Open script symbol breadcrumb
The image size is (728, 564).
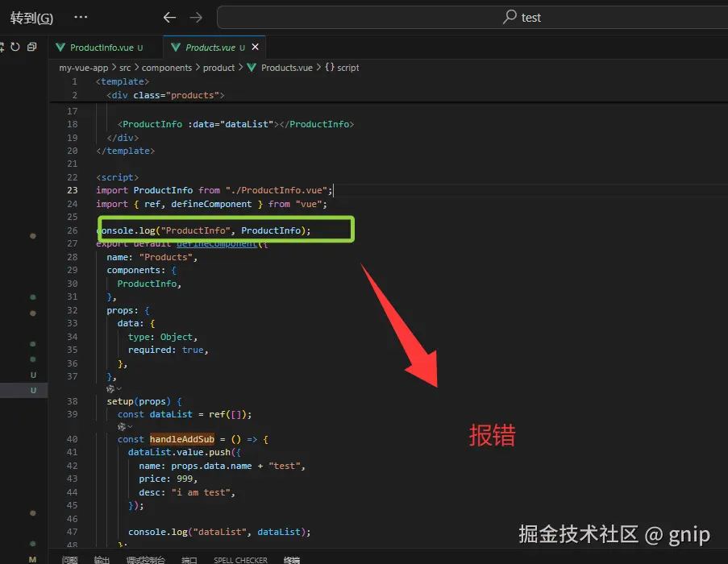347,68
